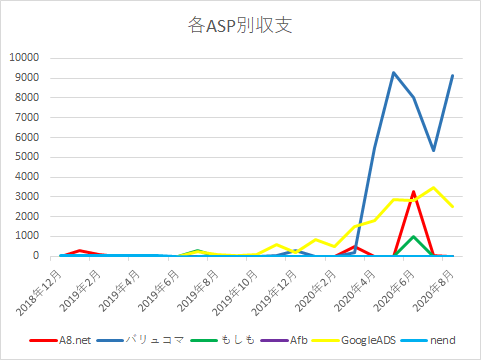Click the yellow GoogleADS legend line swatch
This screenshot has height=360, width=481.
pyautogui.click(x=326, y=341)
